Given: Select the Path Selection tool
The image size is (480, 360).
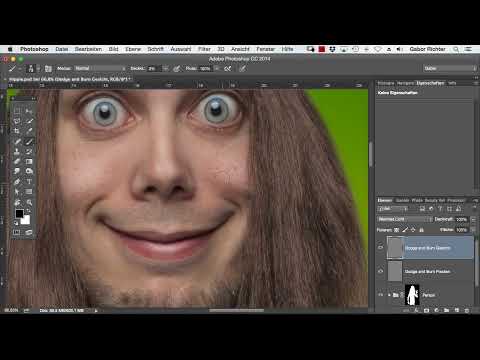Looking at the screenshot, I should coord(17,192).
